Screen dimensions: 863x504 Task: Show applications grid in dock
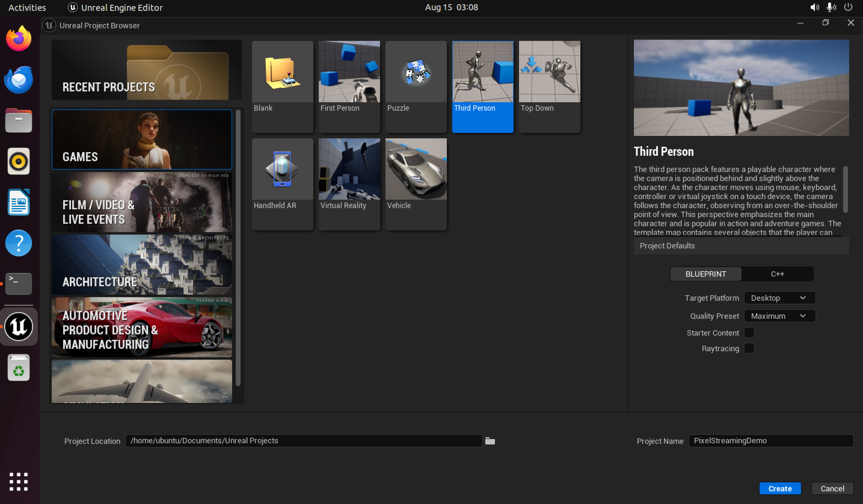pyautogui.click(x=19, y=482)
